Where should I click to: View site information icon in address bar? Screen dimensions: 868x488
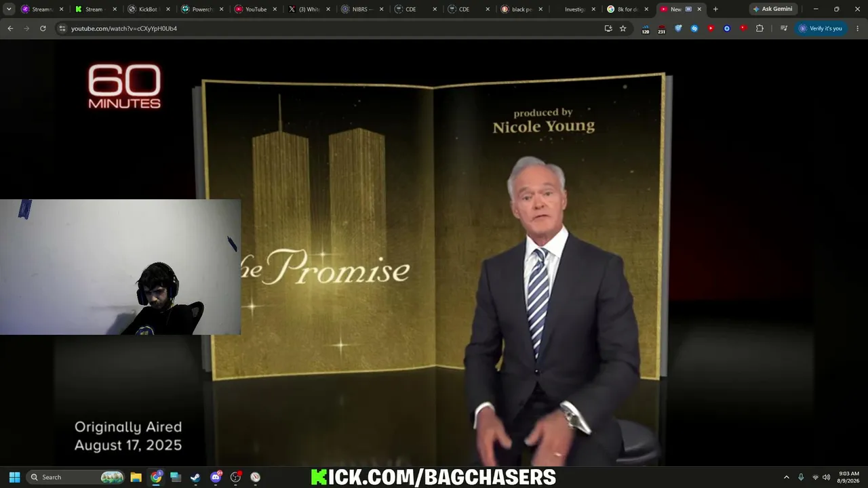[62, 28]
